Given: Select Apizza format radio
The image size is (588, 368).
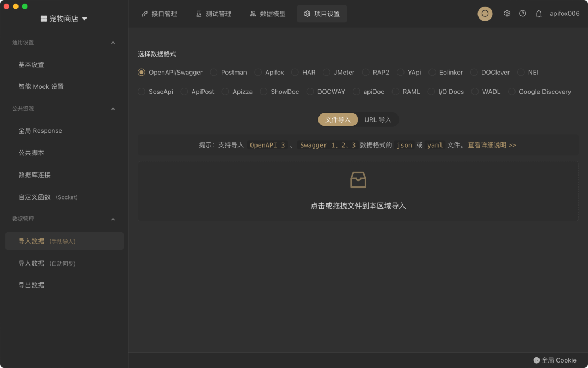Looking at the screenshot, I should [225, 92].
